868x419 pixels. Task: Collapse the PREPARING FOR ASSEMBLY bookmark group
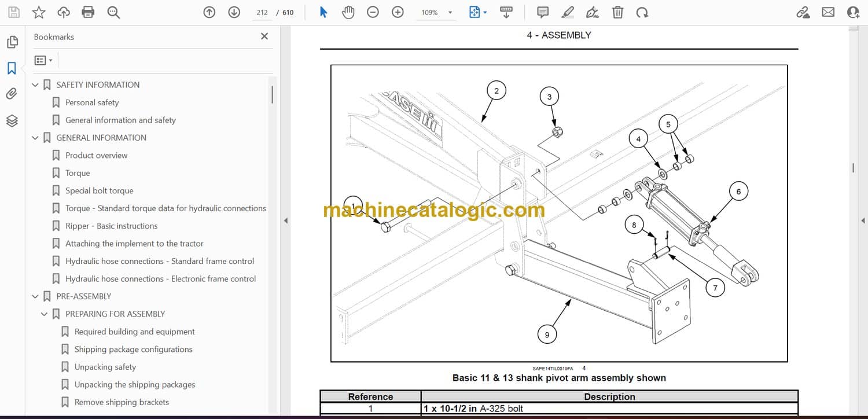45,314
